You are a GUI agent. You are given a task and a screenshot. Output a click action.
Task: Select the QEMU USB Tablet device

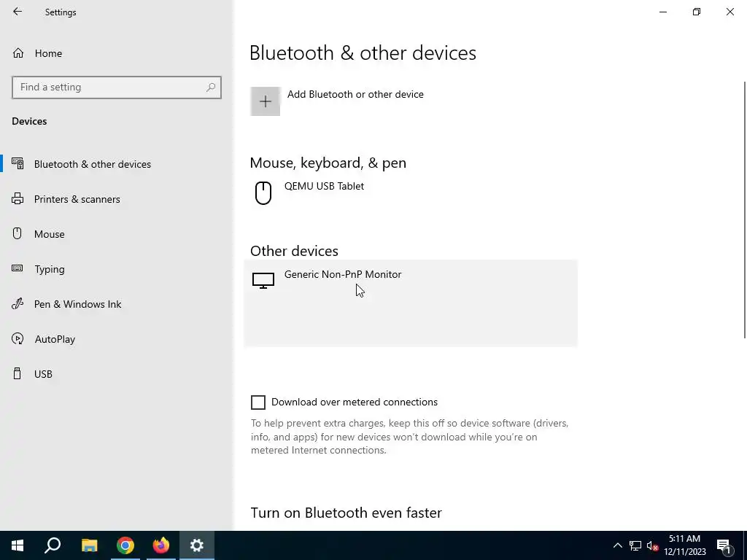pyautogui.click(x=411, y=192)
